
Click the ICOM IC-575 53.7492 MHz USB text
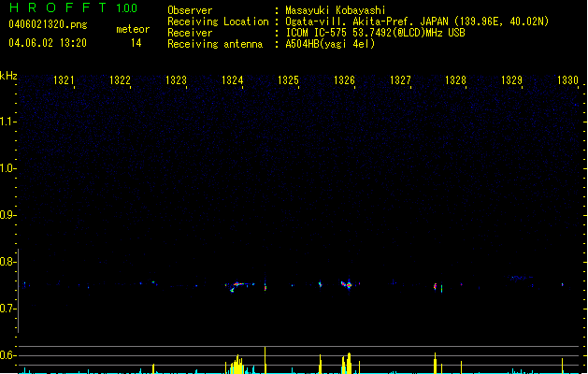point(376,33)
